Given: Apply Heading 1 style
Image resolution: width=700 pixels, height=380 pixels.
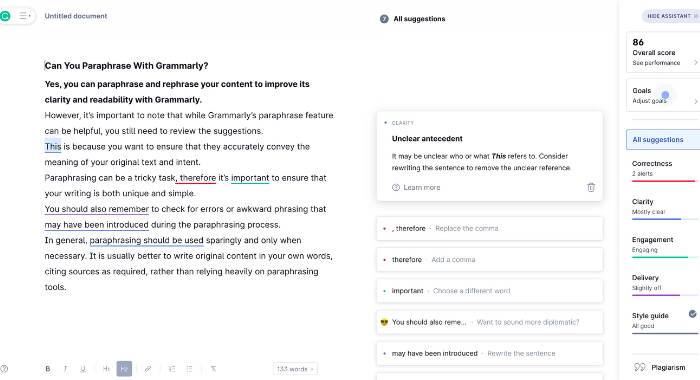Looking at the screenshot, I should 106,369.
